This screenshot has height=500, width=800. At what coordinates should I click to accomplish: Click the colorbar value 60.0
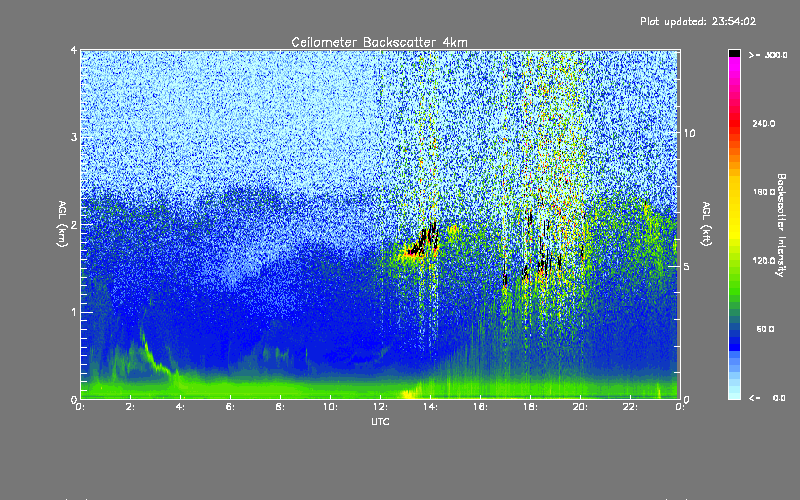[765, 329]
